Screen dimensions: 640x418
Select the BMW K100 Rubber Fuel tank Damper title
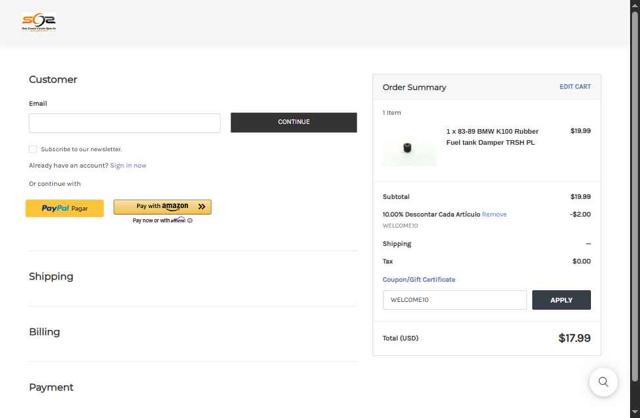tap(492, 137)
